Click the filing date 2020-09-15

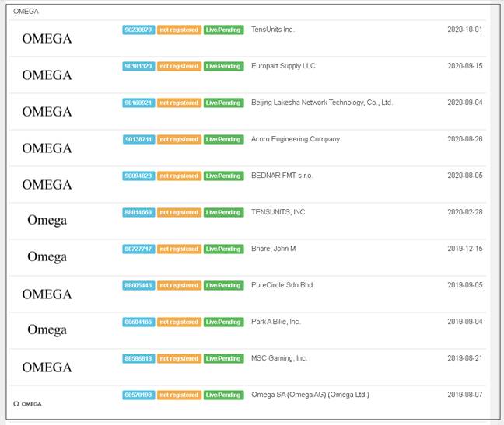click(x=465, y=66)
